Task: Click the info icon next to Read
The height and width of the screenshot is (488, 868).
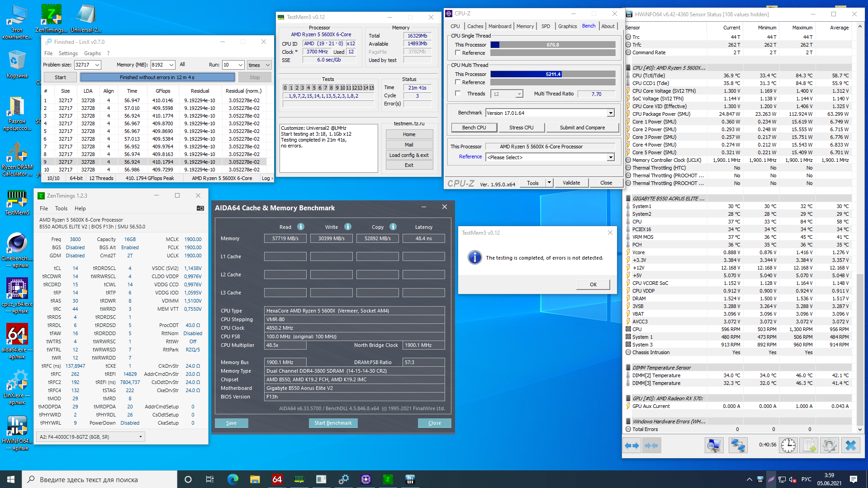Action: 301,227
